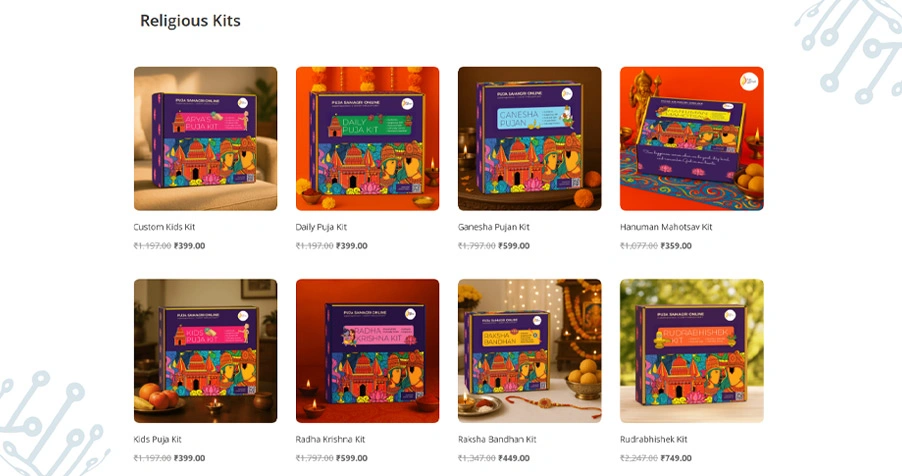Image resolution: width=902 pixels, height=476 pixels.
Task: Open the Ganesha Pujan Kit product image
Action: pos(530,139)
